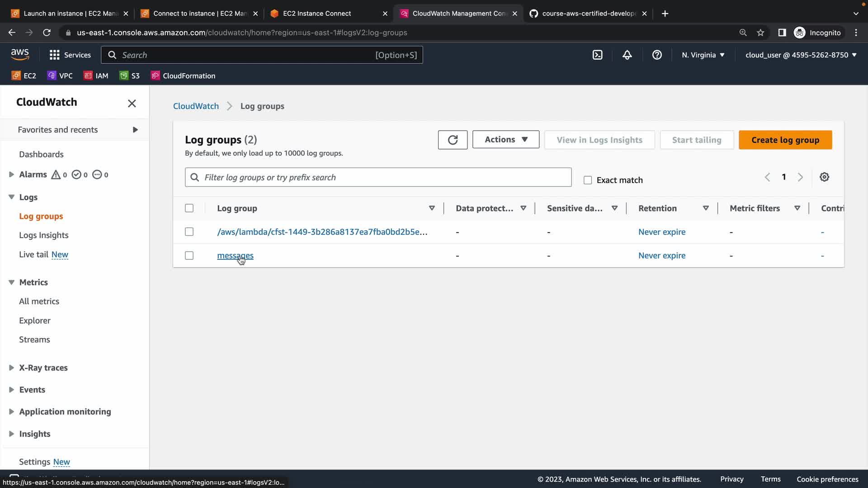Image resolution: width=868 pixels, height=488 pixels.
Task: Open log groups table settings gear
Action: (824, 177)
